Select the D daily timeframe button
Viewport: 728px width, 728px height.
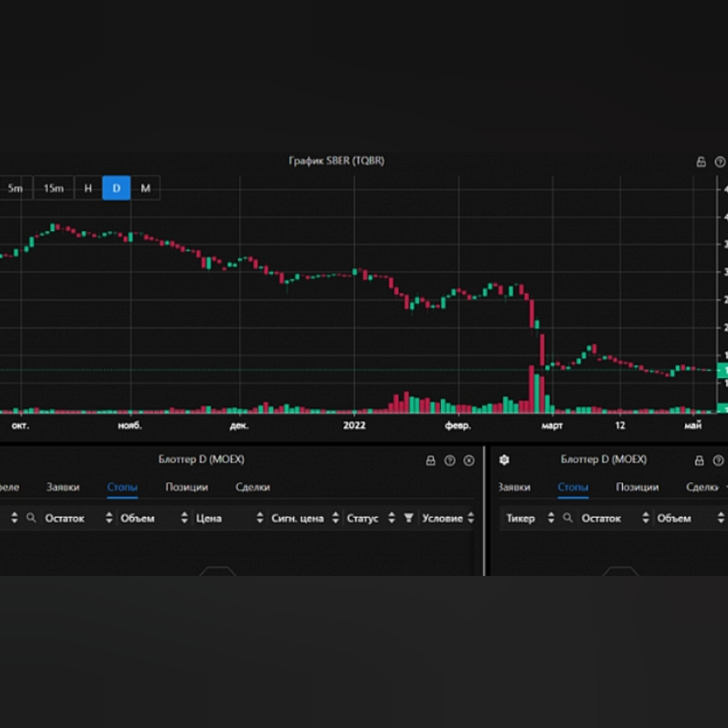(x=116, y=188)
